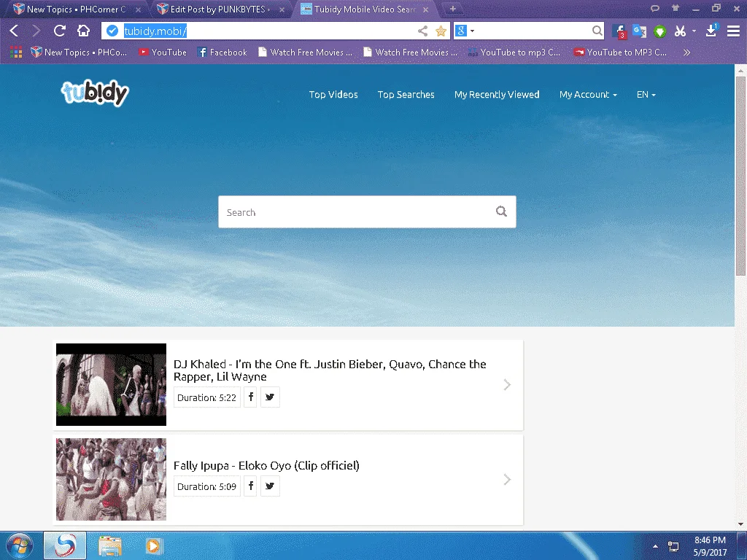Show more bookmarks with the chevron
The width and height of the screenshot is (747, 560).
click(x=686, y=52)
